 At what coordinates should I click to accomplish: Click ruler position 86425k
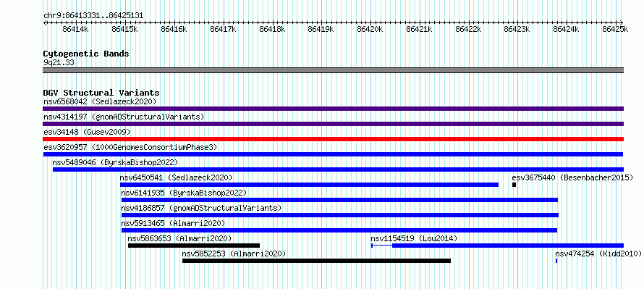(615, 29)
